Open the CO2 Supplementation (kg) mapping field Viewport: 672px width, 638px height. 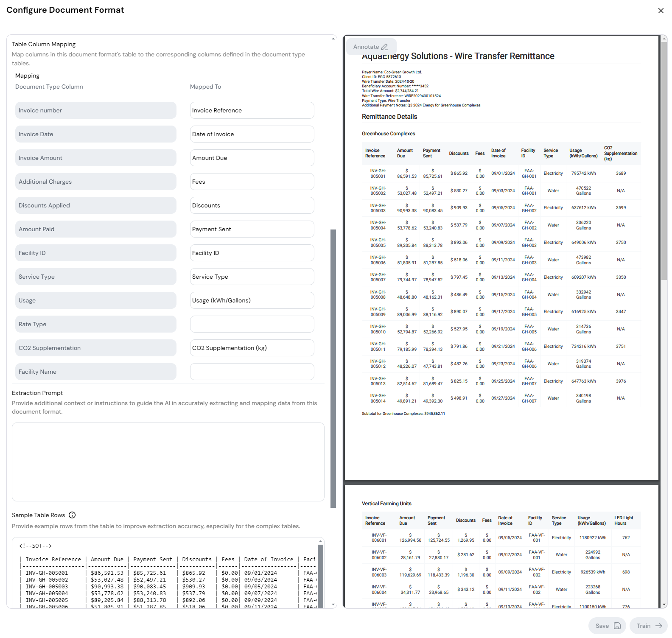point(252,348)
